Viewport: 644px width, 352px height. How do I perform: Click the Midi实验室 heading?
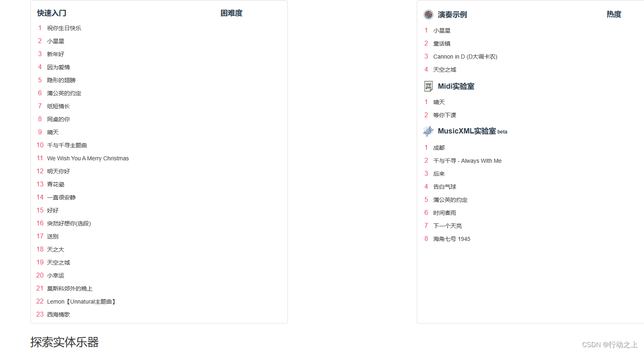click(456, 86)
